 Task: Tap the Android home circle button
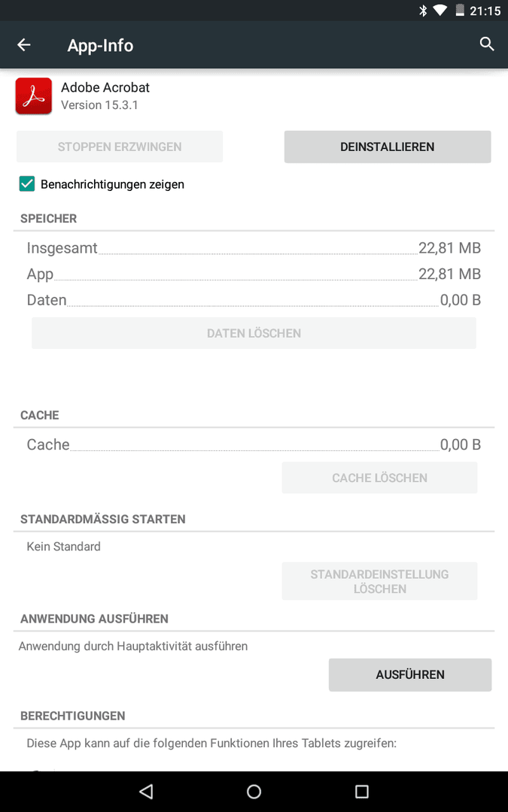[x=254, y=791]
